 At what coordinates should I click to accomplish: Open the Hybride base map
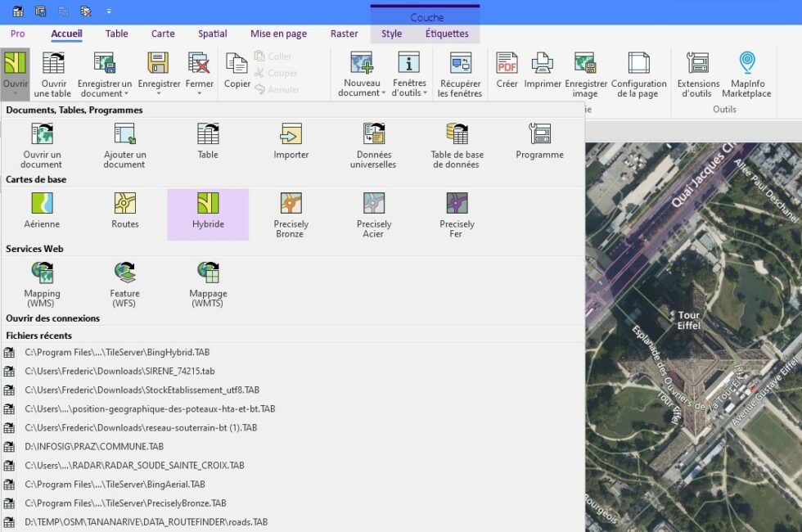(x=208, y=213)
